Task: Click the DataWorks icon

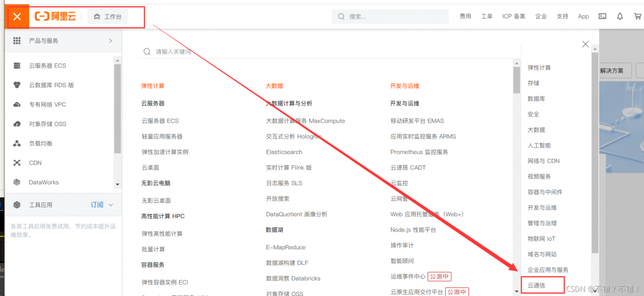Action: (17, 182)
